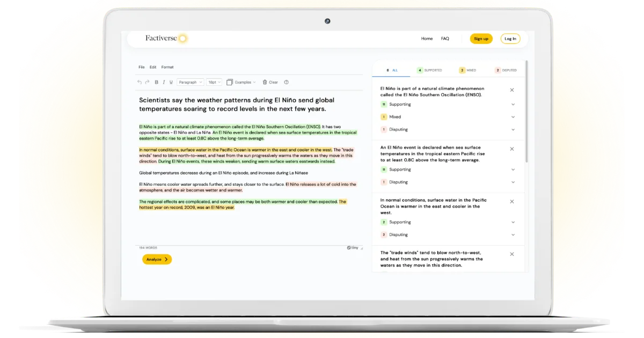Open the 18pt font size dropdown
Viewport: 644px width, 338px height.
[214, 82]
